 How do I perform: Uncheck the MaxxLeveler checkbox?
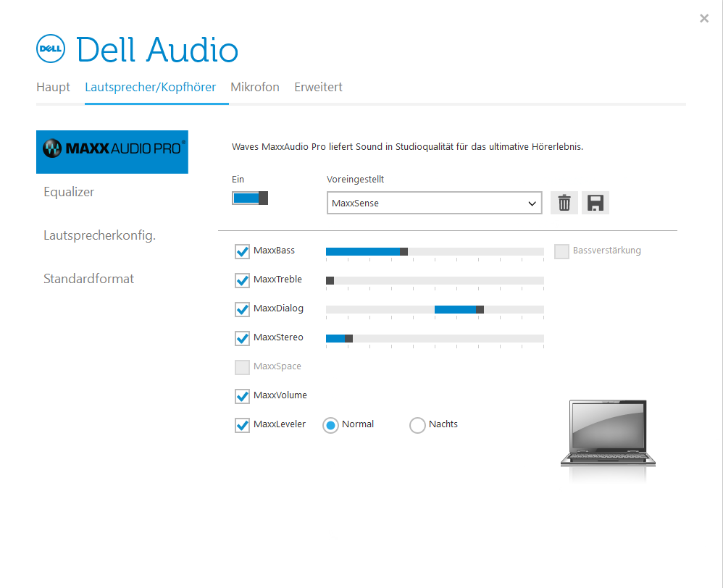click(242, 425)
